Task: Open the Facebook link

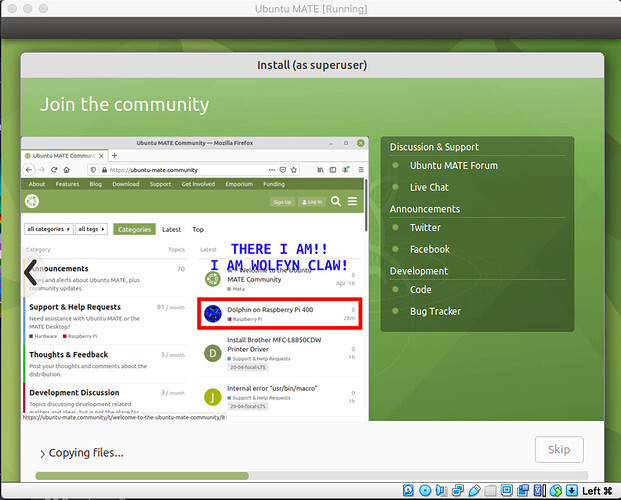Action: pos(430,249)
